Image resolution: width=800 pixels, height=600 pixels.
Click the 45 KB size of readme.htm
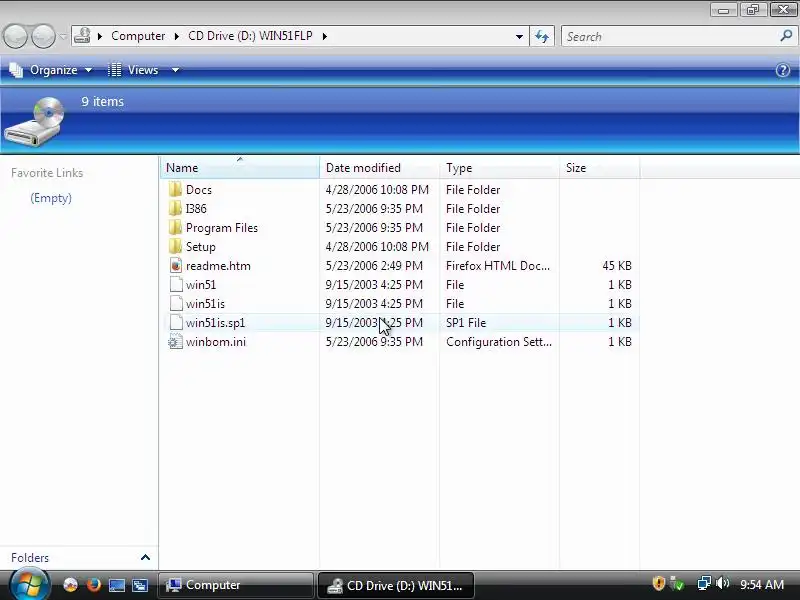(617, 266)
